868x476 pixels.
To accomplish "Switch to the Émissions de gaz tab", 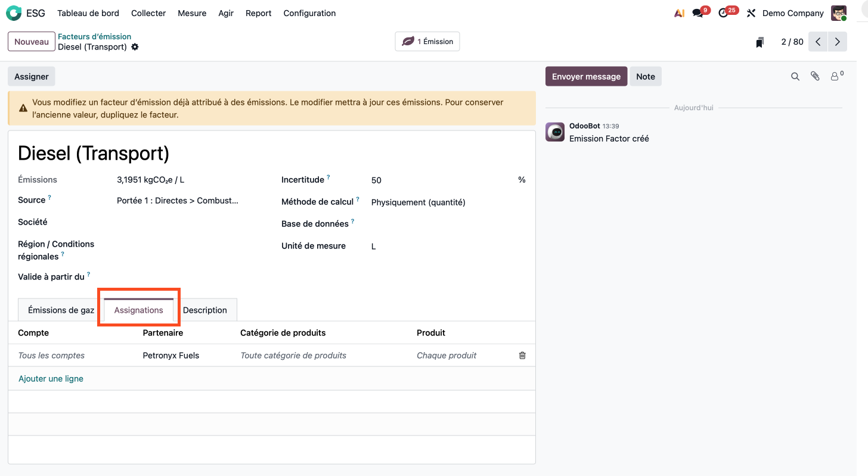I will tap(61, 310).
